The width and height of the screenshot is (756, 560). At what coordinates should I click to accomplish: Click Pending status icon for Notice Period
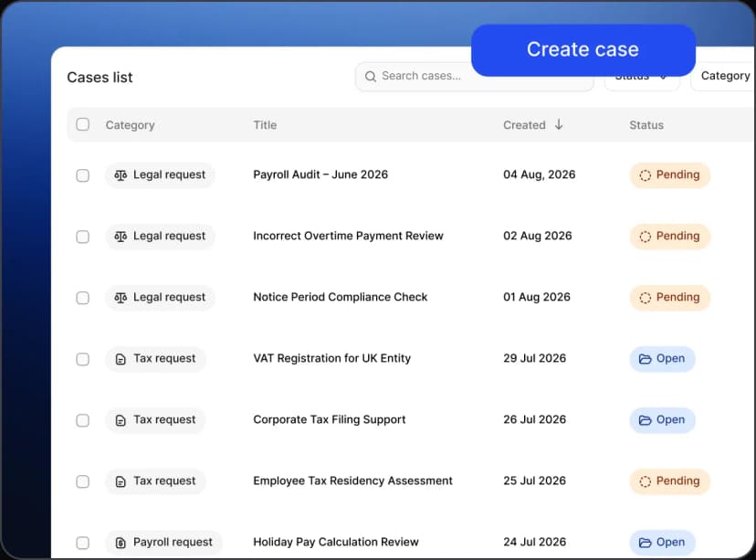pyautogui.click(x=646, y=298)
